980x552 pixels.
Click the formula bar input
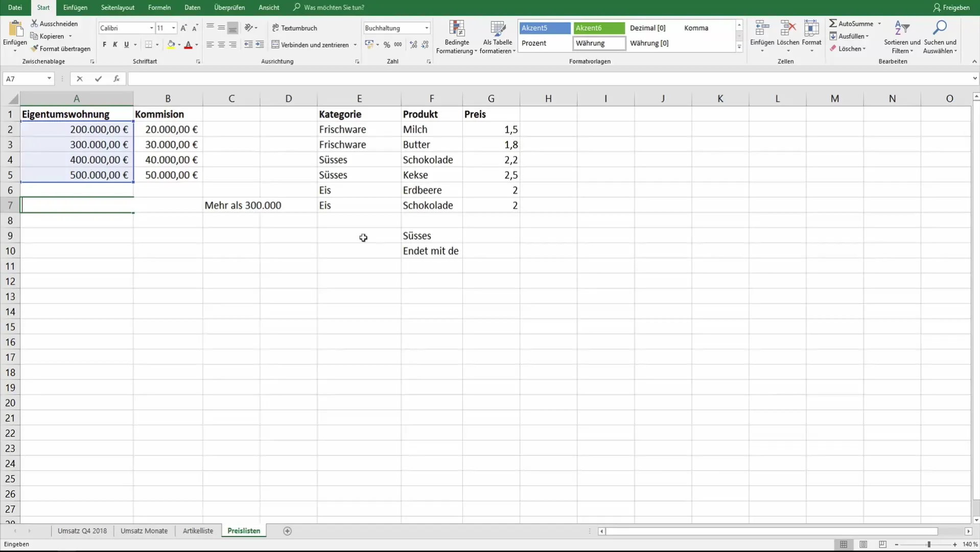click(x=549, y=79)
